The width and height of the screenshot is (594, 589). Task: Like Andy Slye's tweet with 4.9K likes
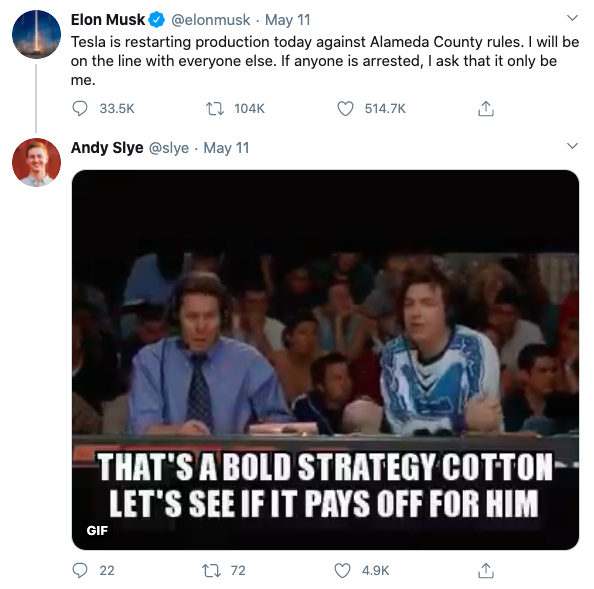coord(342,570)
